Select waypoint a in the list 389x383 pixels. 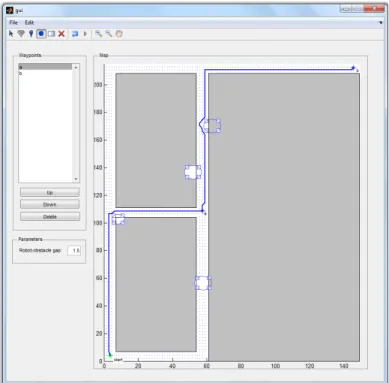45,67
